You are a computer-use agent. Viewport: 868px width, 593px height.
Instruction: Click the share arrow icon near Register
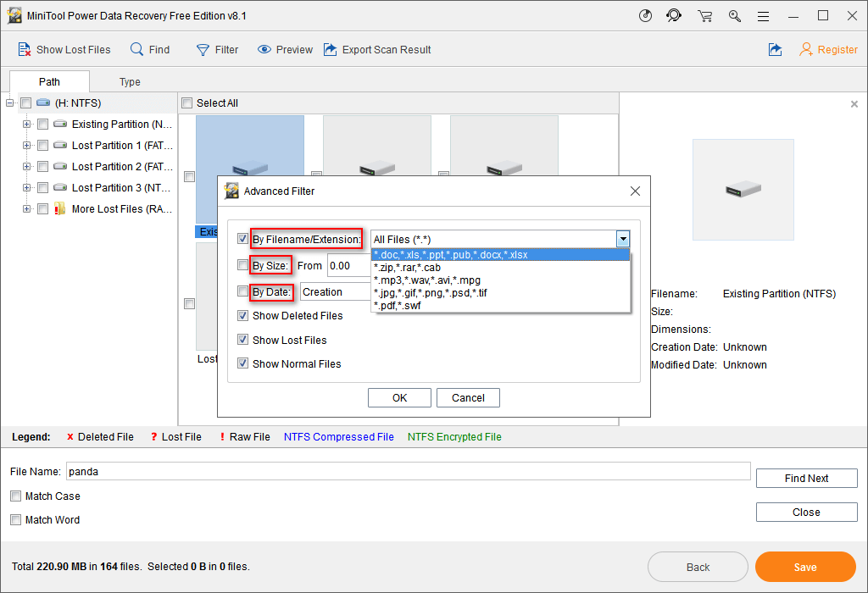coord(775,50)
